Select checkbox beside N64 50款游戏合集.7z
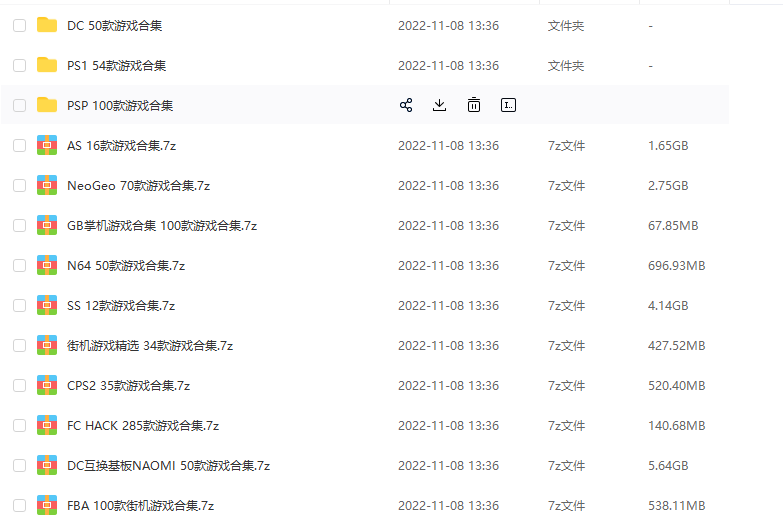This screenshot has height=531, width=783. (x=19, y=265)
